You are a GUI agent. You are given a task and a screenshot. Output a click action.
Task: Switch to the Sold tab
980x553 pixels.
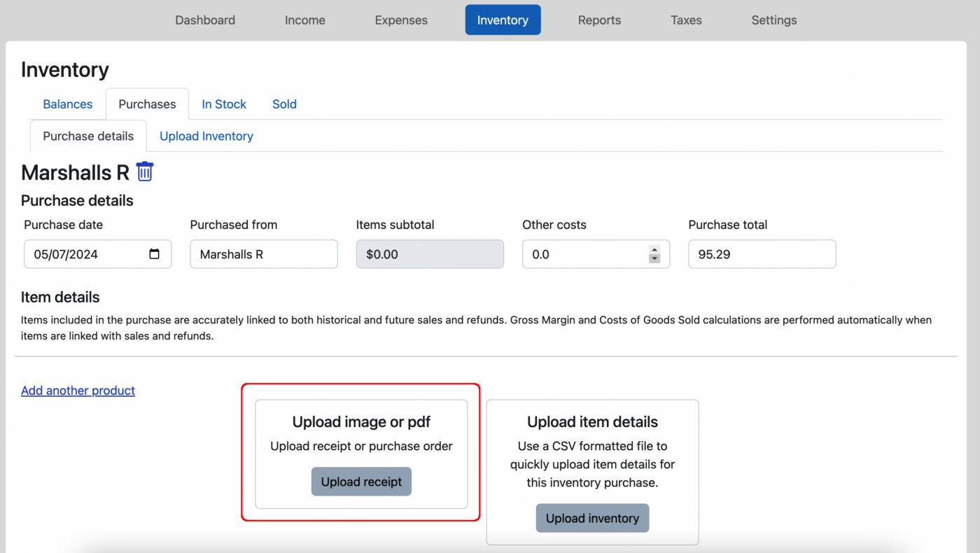[x=284, y=104]
